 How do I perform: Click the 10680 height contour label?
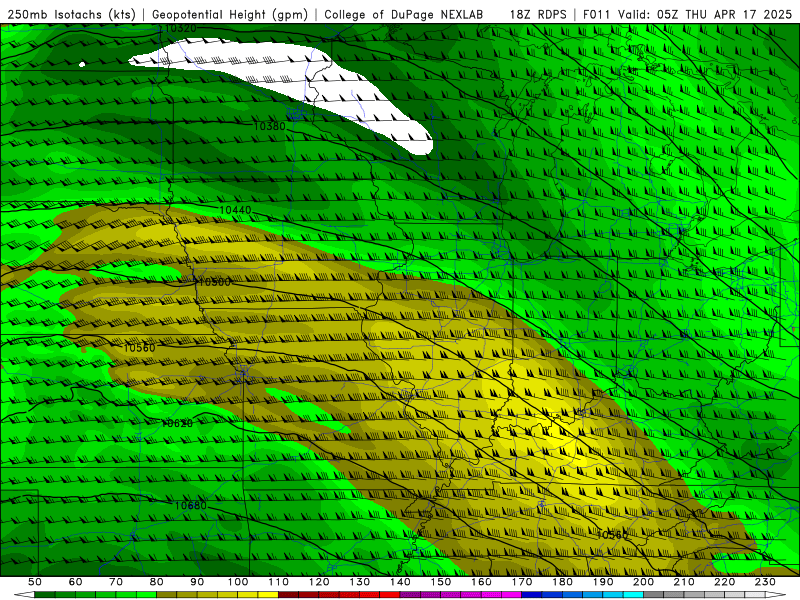click(191, 506)
